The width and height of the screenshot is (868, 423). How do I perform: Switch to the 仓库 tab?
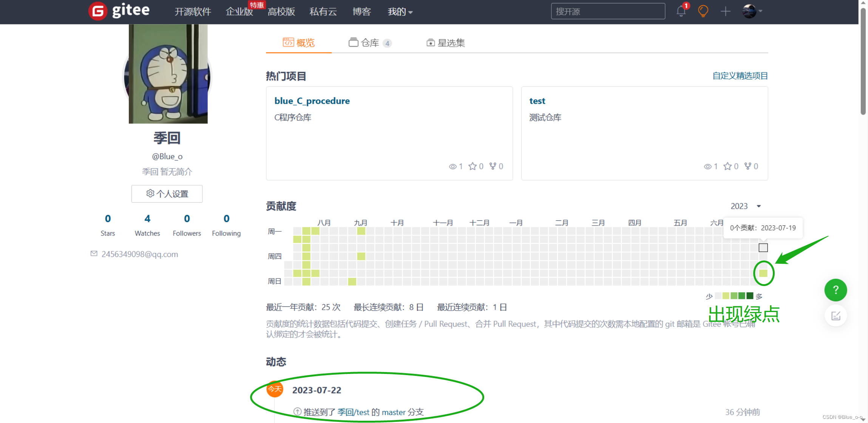pos(369,43)
